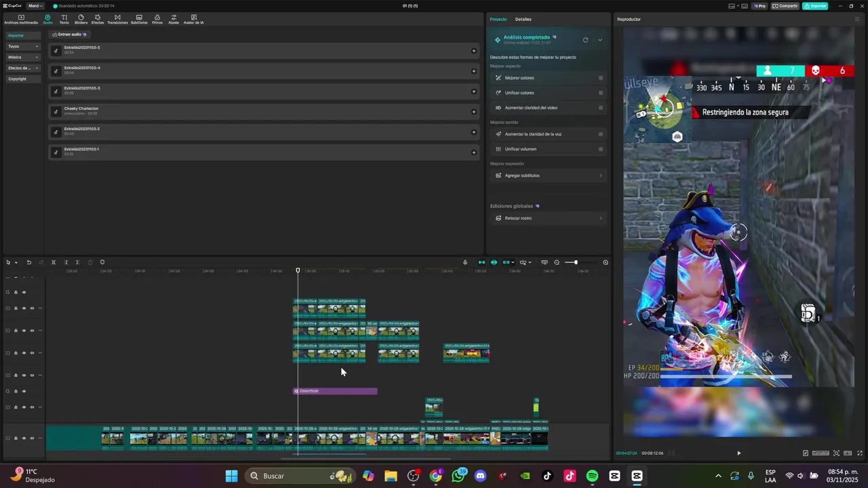Toggle auto snapping in timeline toolbar
The height and width of the screenshot is (488, 868).
(x=494, y=262)
